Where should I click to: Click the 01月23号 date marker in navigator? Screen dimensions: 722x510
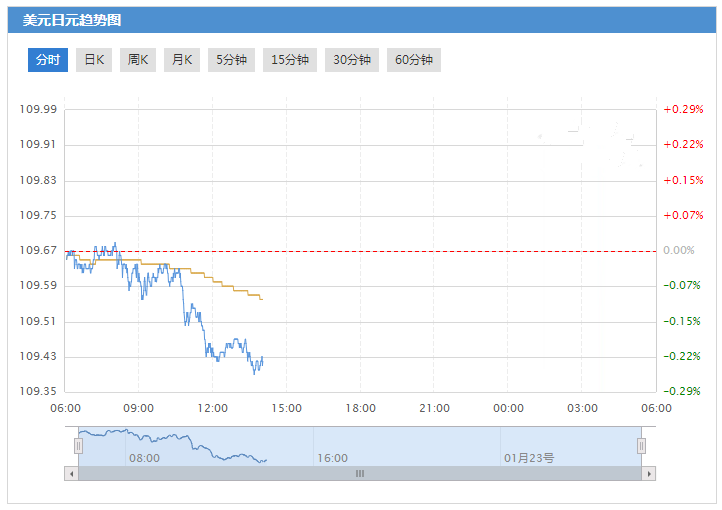[529, 458]
